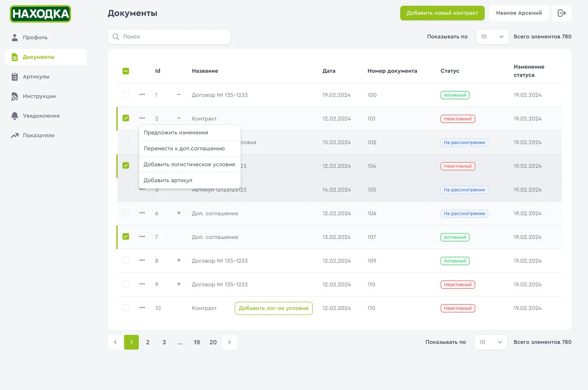Screen dimensions: 588x390
Task: Click document number 106
Action: pyautogui.click(x=372, y=214)
